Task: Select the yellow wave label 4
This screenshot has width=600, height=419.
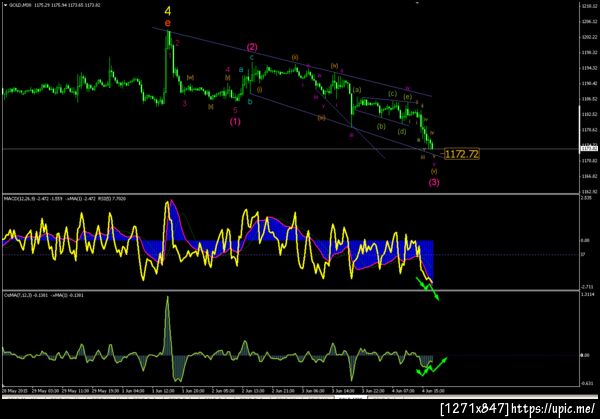Action: point(168,11)
